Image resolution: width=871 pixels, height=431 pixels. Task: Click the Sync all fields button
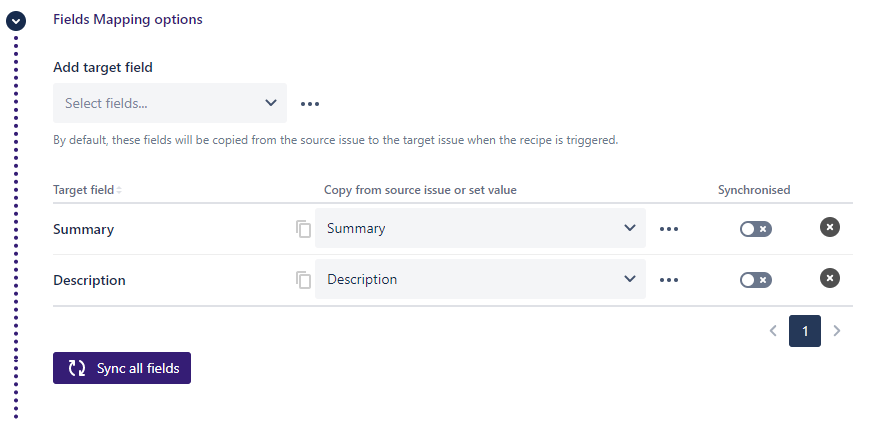click(122, 368)
